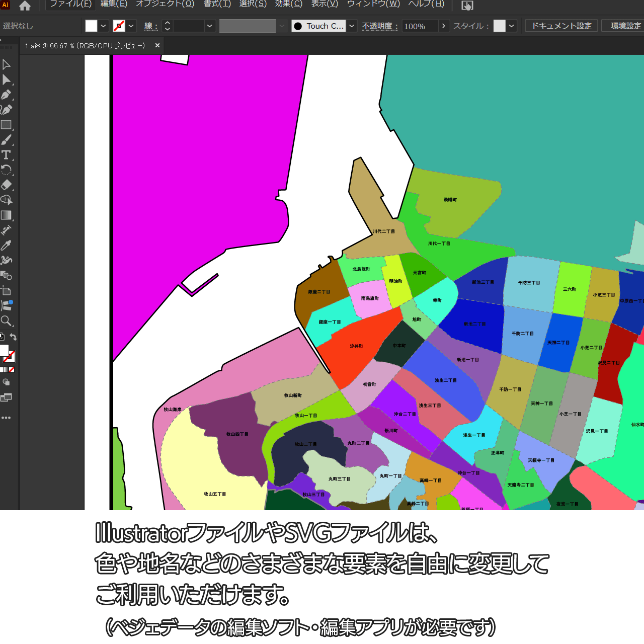Viewport: 644px width, 644px height.
Task: Select the Eyedropper tool
Action: (x=6, y=246)
